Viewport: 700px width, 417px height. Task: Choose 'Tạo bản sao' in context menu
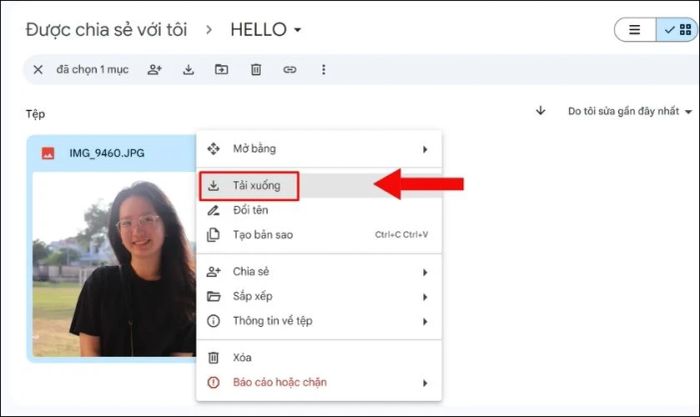click(319, 235)
